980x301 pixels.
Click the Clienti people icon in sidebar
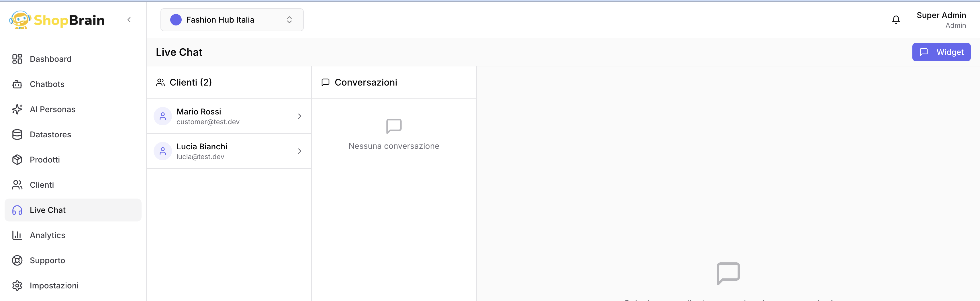[17, 185]
